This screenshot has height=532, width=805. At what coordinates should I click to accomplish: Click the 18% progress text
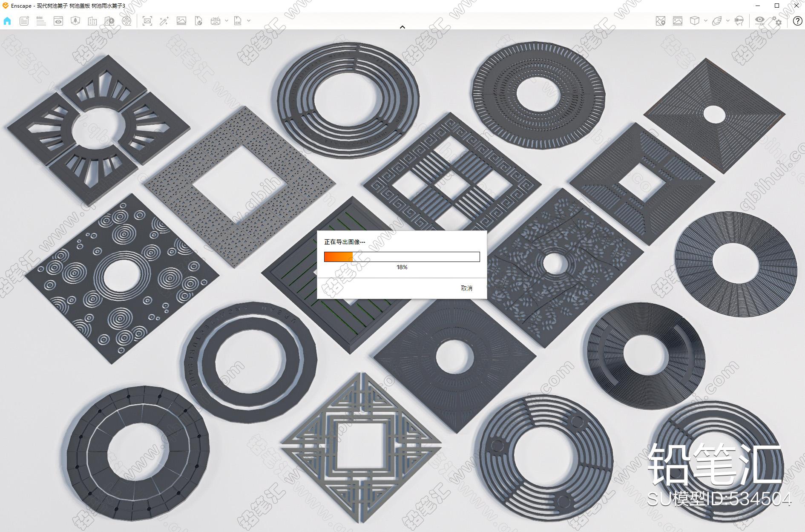click(402, 267)
